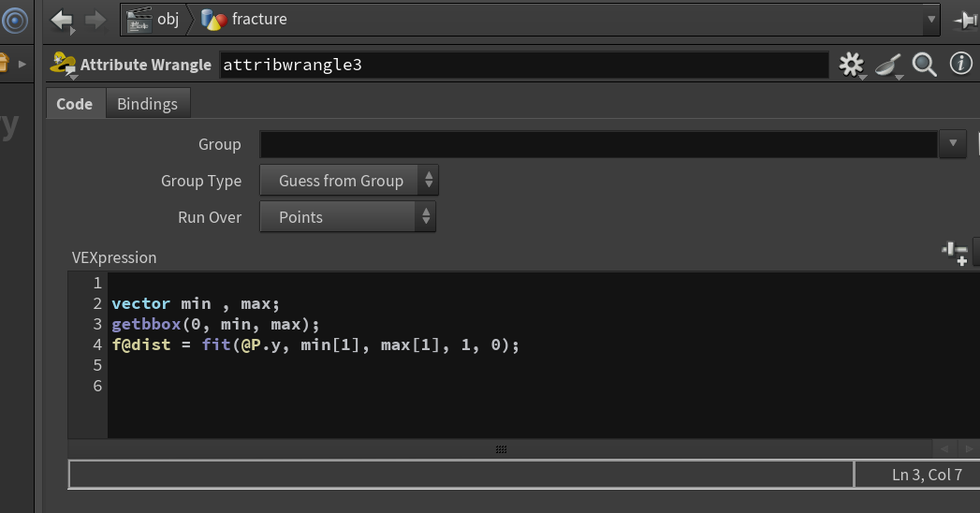This screenshot has height=513, width=980.
Task: Click the circular target icon top-left
Action: click(x=15, y=21)
